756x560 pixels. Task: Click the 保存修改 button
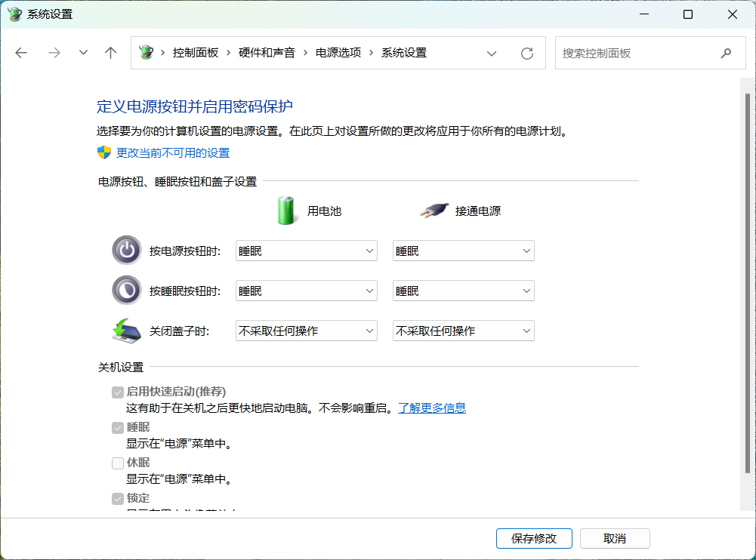click(534, 538)
